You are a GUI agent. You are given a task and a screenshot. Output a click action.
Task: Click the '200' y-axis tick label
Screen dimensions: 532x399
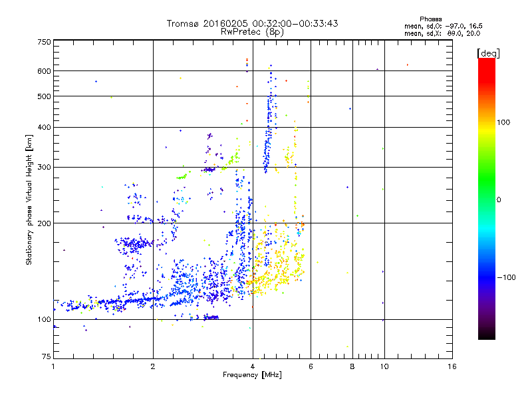(44, 223)
